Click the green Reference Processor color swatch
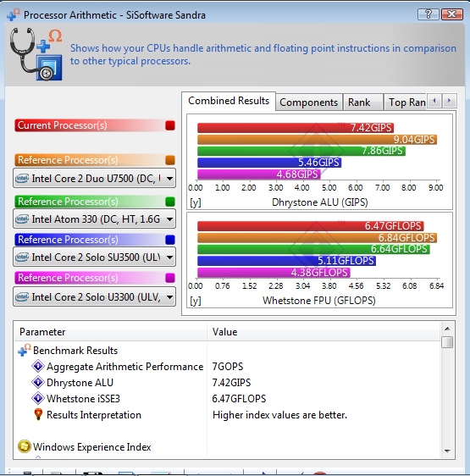This screenshot has width=470, height=476. click(170, 202)
